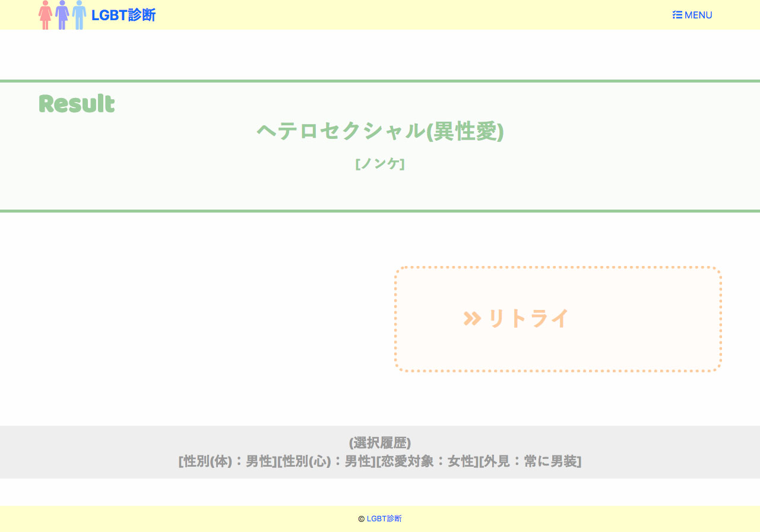760x532 pixels.
Task: Click the copyright symbol in footer
Action: tap(361, 519)
